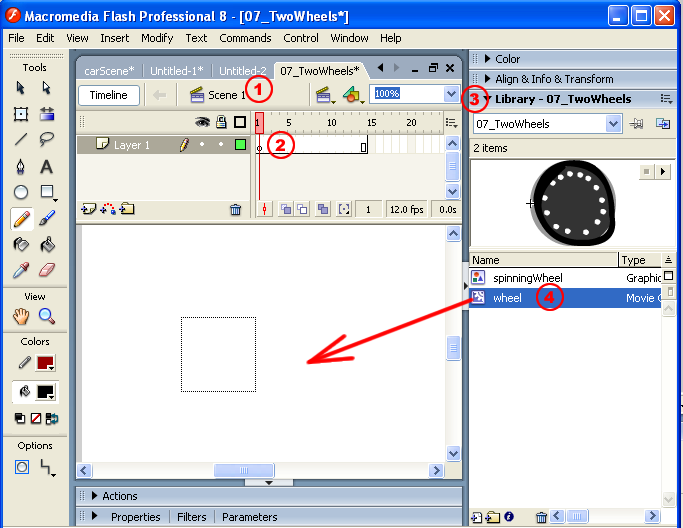The image size is (683, 528).
Task: Open the stage zoom percentage dropdown
Action: (450, 94)
